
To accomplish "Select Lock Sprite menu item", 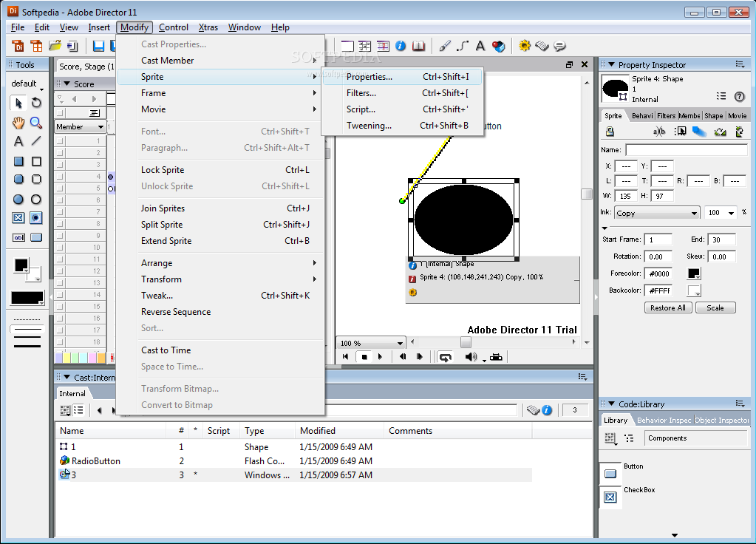I will 221,170.
